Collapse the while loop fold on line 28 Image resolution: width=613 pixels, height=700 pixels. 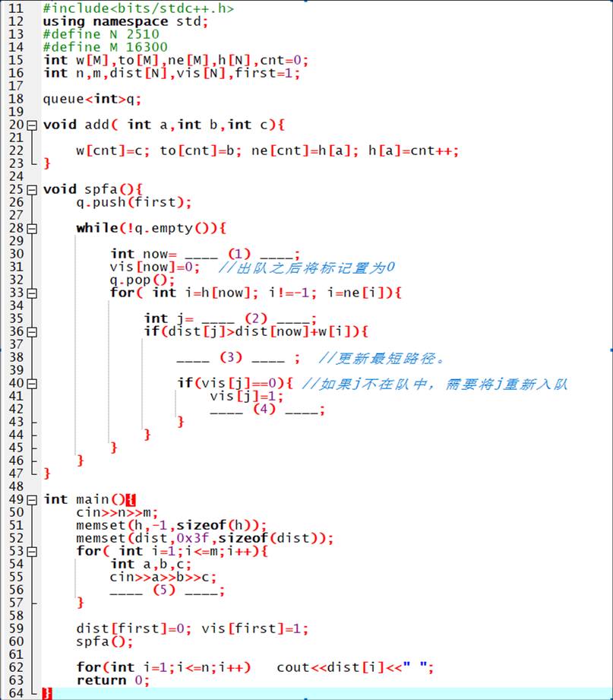[31, 228]
